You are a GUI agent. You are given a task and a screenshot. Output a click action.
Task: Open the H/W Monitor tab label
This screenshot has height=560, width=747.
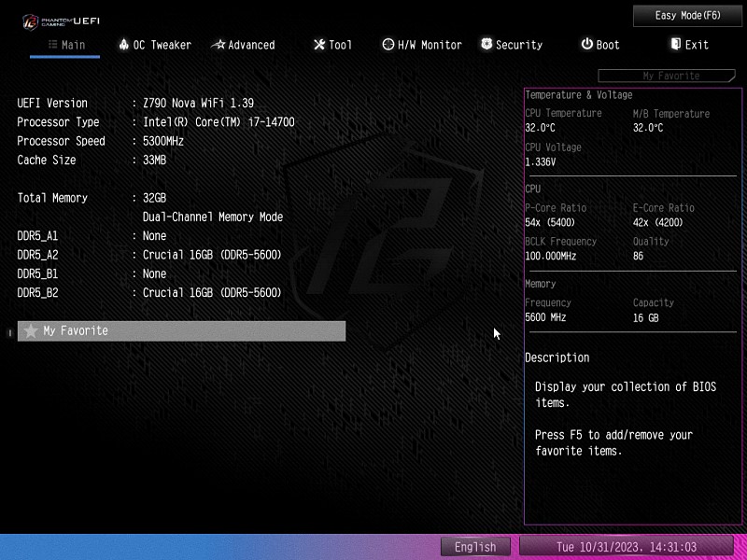(430, 45)
